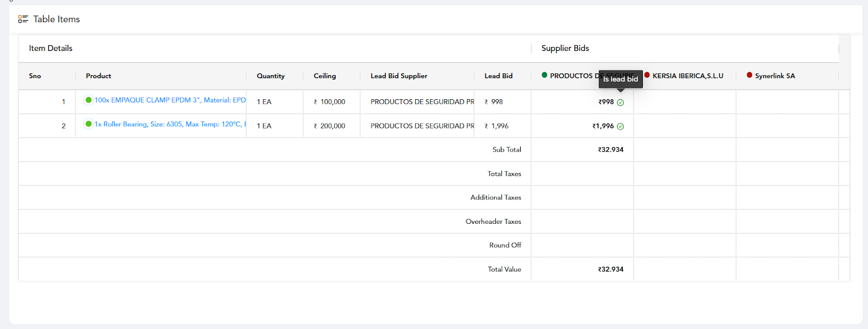
Task: Click the supplier bid amount ₹1,996
Action: [603, 126]
